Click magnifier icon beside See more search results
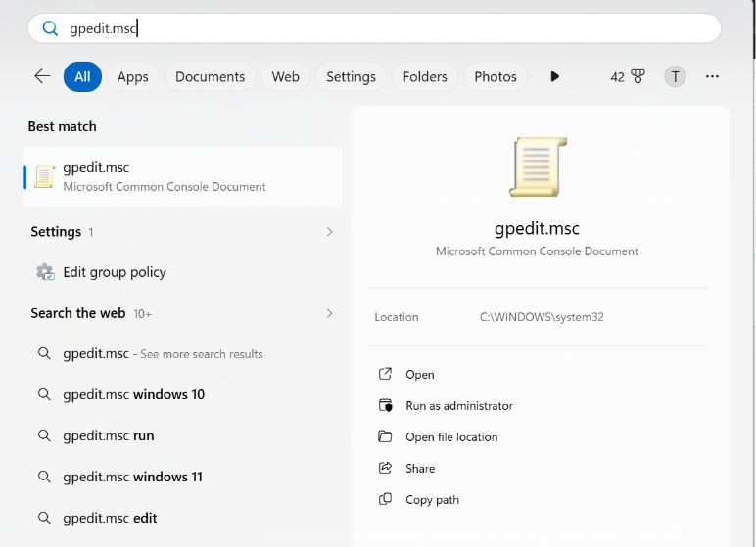 coord(44,353)
